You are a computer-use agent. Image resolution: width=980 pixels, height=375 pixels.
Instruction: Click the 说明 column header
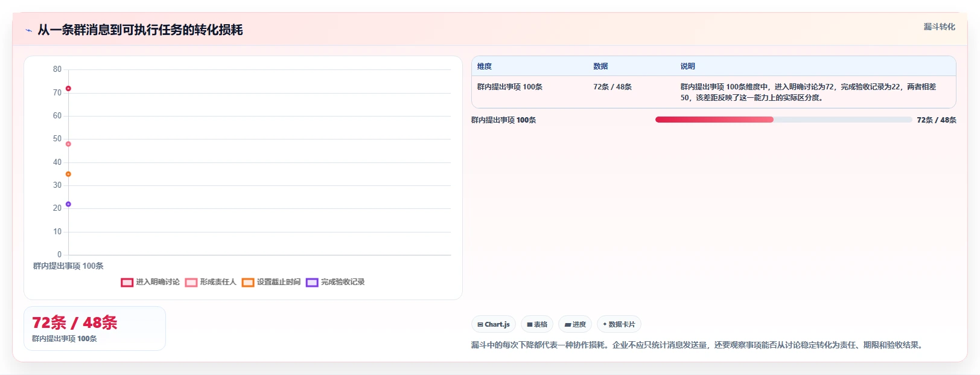click(688, 66)
